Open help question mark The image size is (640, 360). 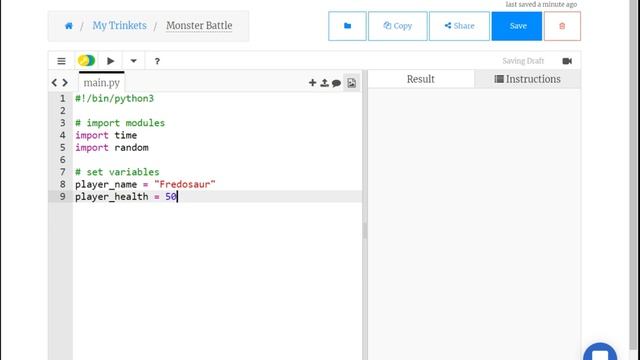click(x=157, y=61)
